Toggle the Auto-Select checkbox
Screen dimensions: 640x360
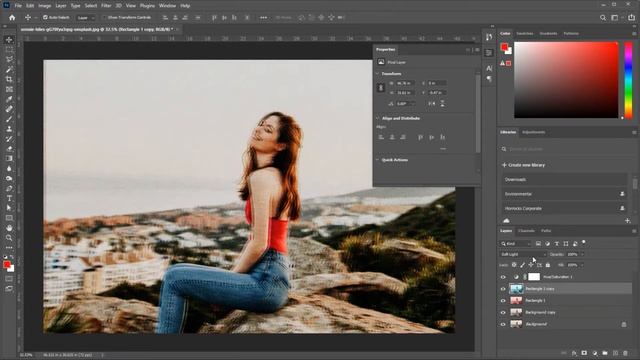45,18
